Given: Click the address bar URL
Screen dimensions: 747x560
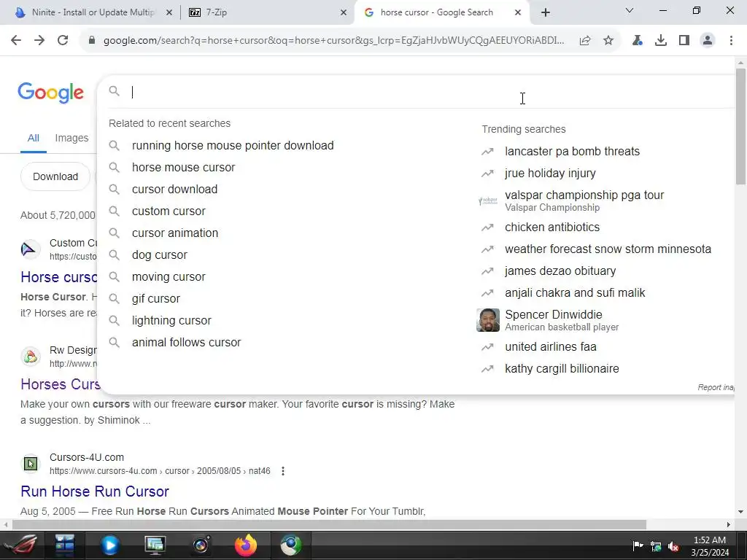Looking at the screenshot, I should pos(333,41).
